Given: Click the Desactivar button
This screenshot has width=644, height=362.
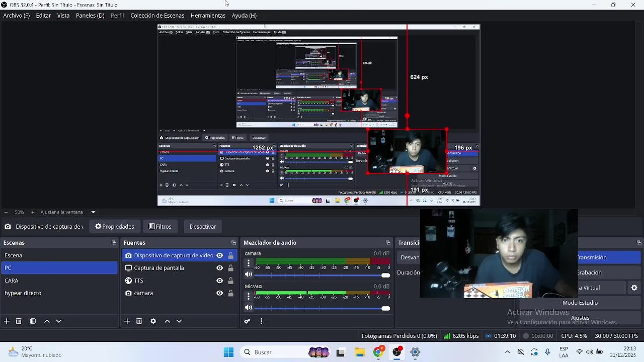Looking at the screenshot, I should (x=203, y=227).
